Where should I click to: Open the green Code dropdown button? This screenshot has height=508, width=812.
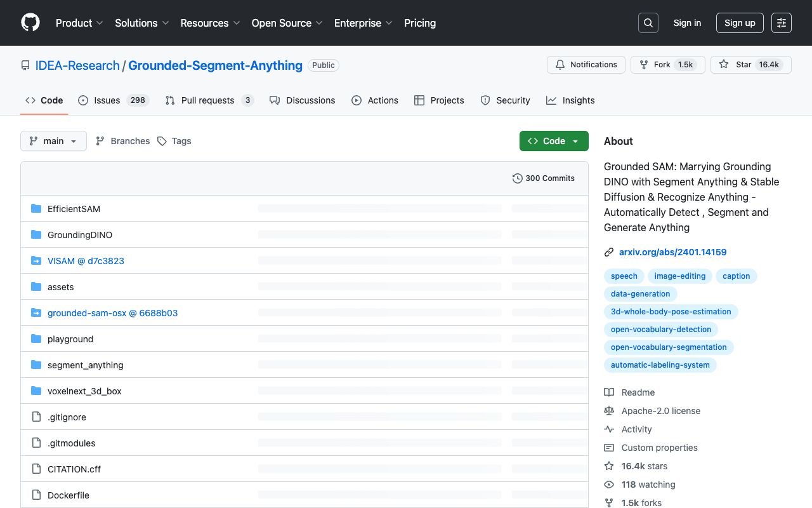[x=554, y=141]
